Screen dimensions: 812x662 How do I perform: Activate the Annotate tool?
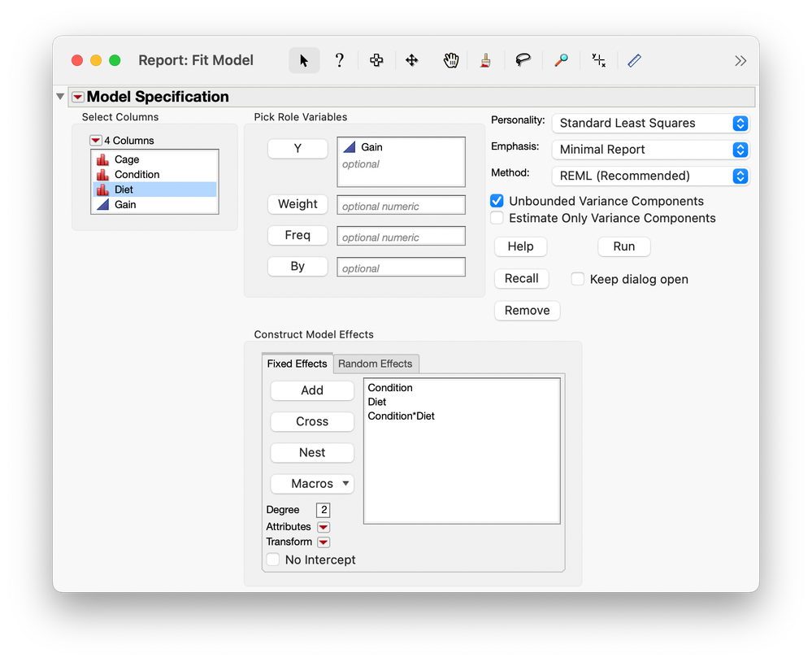click(x=635, y=60)
